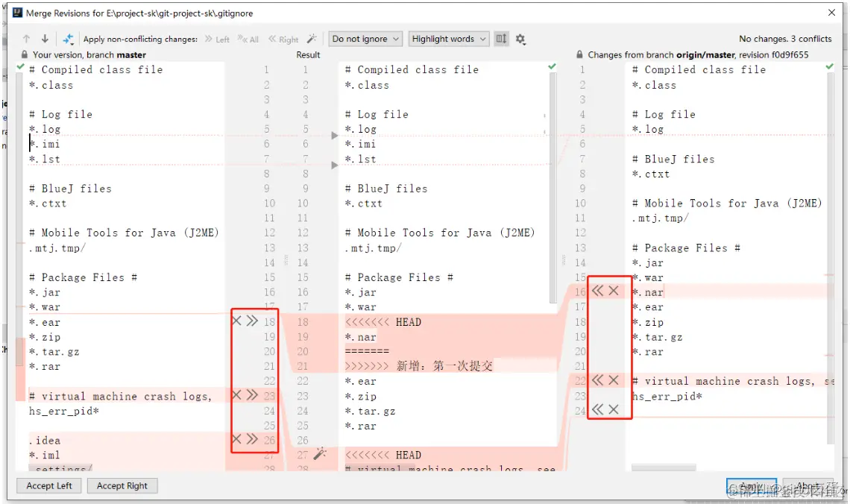Screen dimensions: 850x504
Task: Ignore left change at line 26 with X
Action: [236, 438]
